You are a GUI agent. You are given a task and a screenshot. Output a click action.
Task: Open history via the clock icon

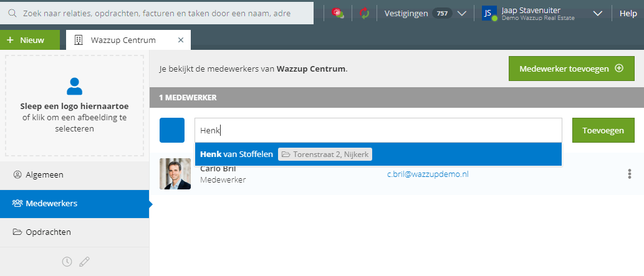67,262
